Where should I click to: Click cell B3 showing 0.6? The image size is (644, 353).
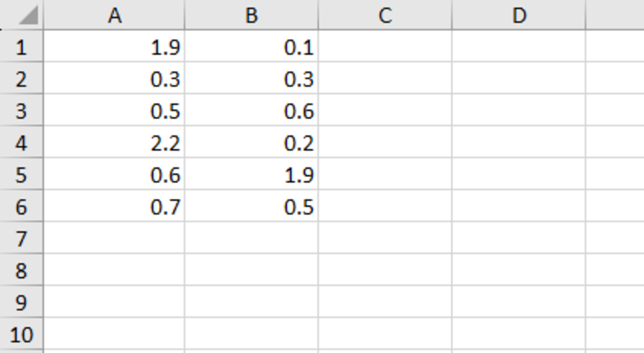[251, 111]
